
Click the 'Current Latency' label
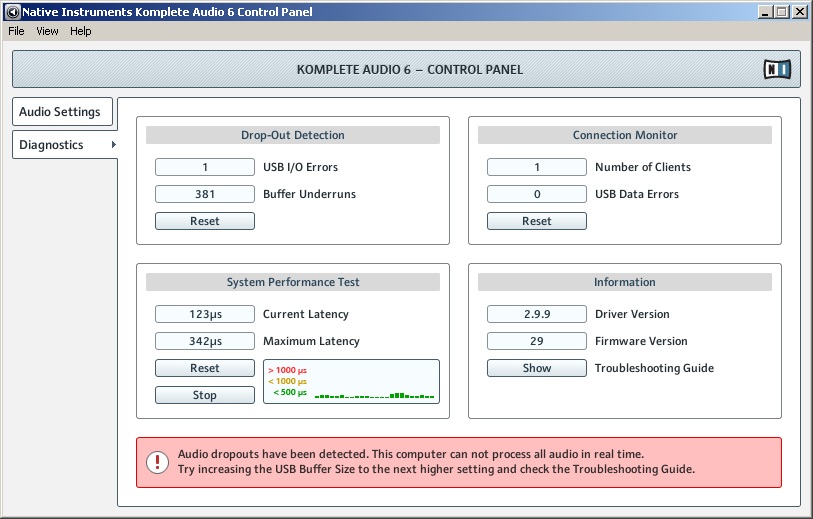coord(306,314)
